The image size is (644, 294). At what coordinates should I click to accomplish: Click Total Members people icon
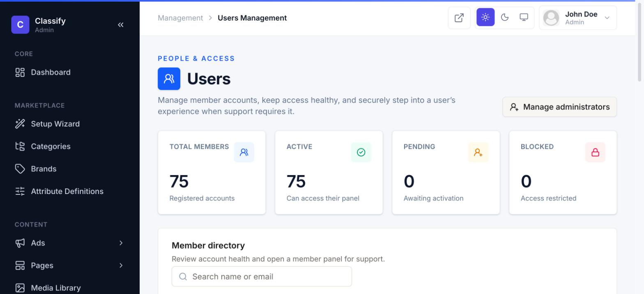click(x=244, y=152)
